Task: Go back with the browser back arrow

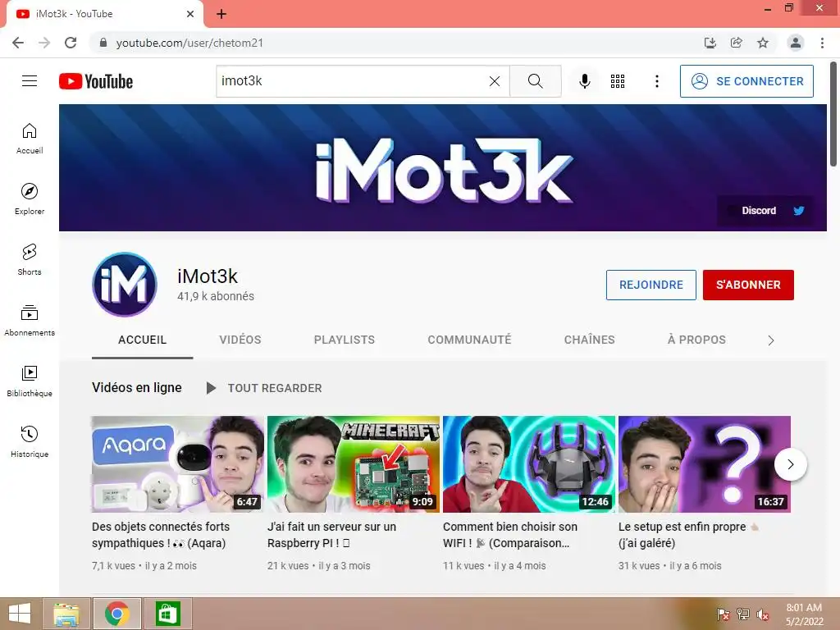Action: point(18,43)
